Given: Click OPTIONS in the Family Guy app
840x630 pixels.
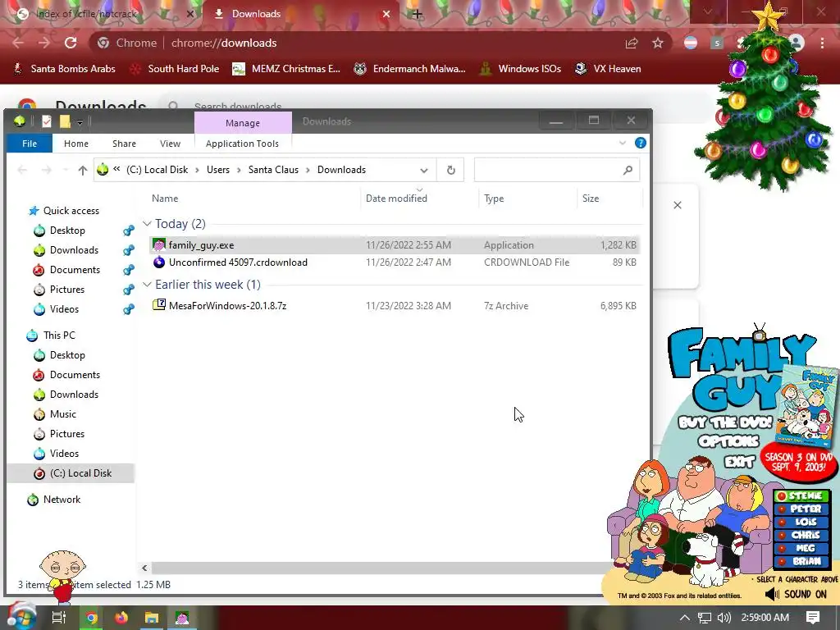Looking at the screenshot, I should [728, 441].
